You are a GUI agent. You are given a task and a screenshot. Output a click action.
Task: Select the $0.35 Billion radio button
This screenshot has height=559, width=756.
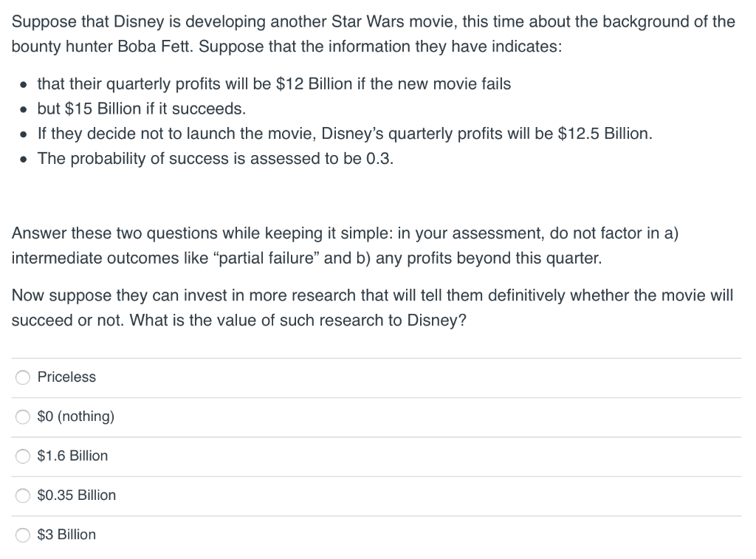pyautogui.click(x=23, y=495)
